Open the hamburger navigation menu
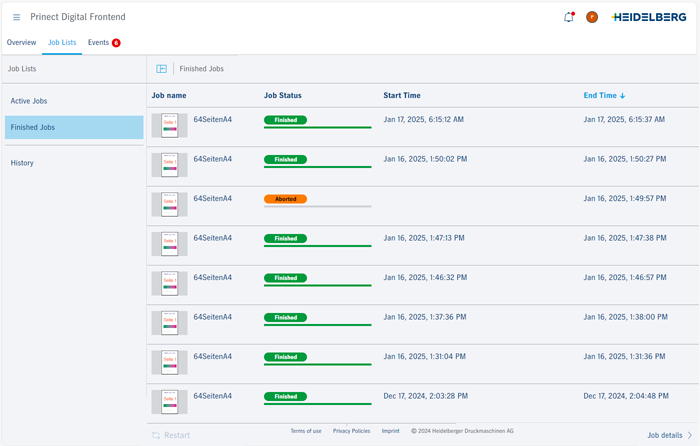This screenshot has height=446, width=700. [x=16, y=17]
